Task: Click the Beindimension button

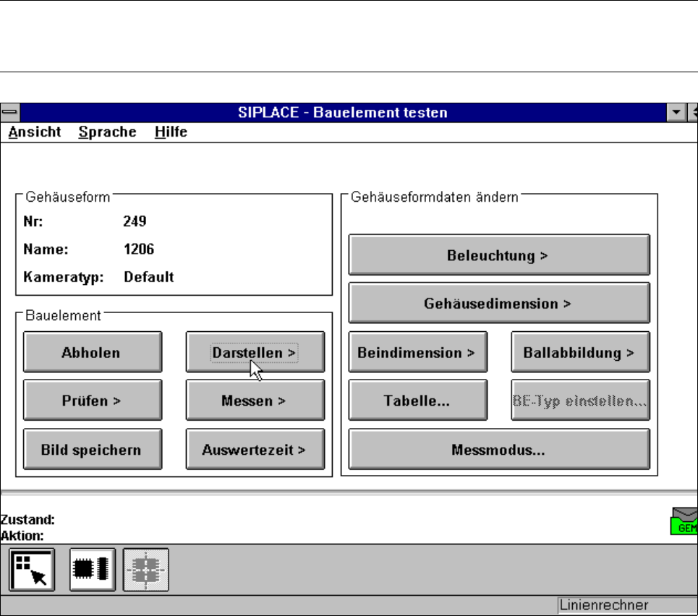Action: 417,352
